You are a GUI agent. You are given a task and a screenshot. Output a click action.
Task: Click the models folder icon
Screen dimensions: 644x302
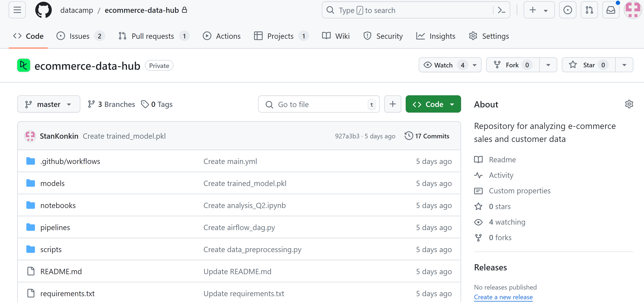[30, 183]
